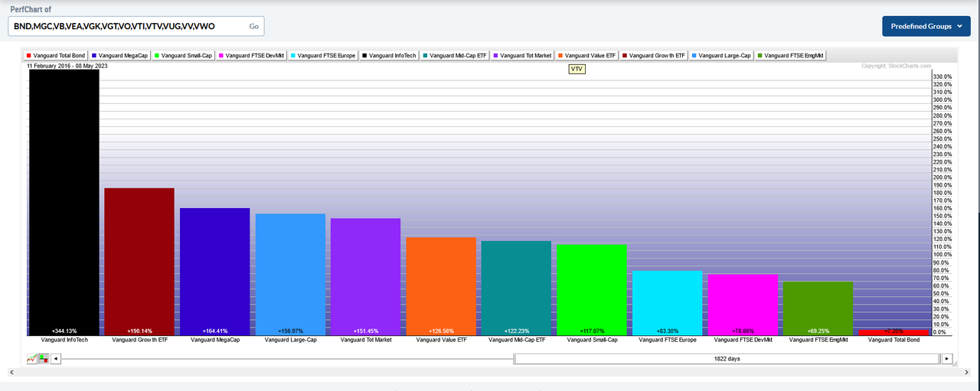
Task: Click the orange Vanguard Value ETF bar
Action: 441,286
